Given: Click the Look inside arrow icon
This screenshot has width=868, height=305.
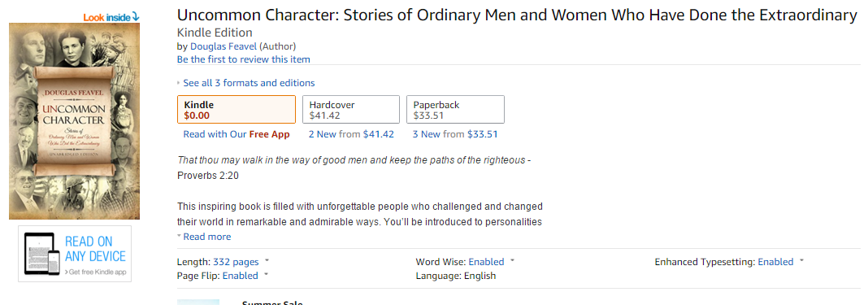Looking at the screenshot, I should [x=137, y=18].
